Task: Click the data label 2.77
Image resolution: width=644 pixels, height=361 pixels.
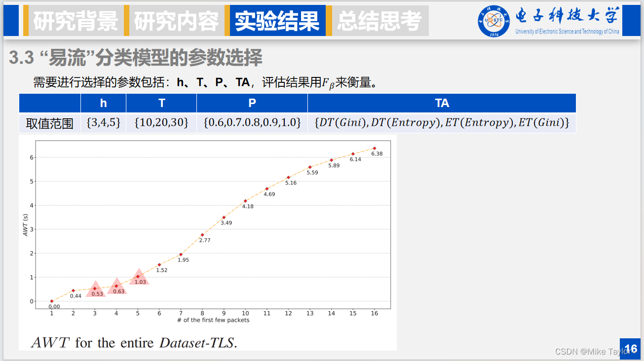Action: point(205,240)
